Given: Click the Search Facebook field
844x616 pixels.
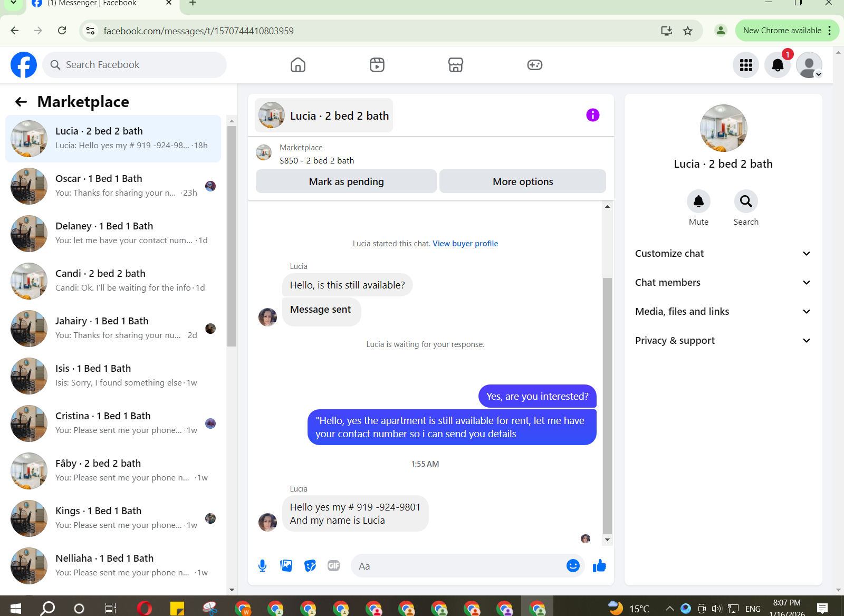Looking at the screenshot, I should point(135,65).
